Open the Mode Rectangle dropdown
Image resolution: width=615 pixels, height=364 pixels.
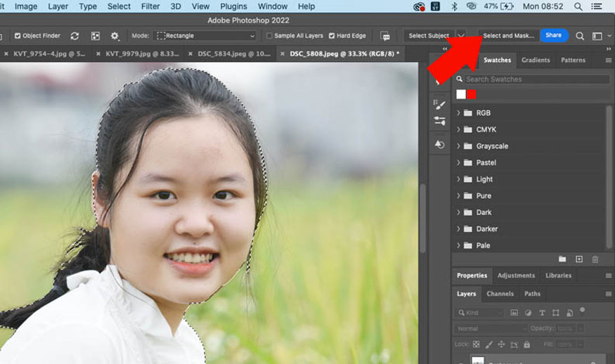click(205, 36)
